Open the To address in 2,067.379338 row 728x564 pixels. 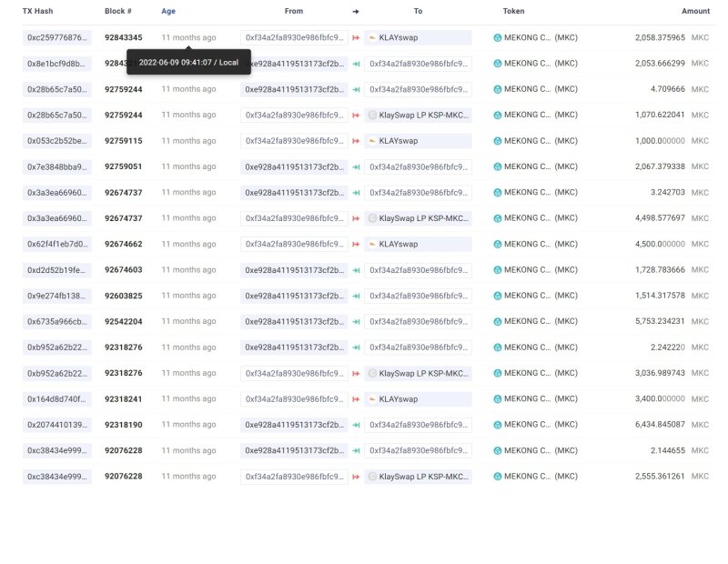coord(418,167)
